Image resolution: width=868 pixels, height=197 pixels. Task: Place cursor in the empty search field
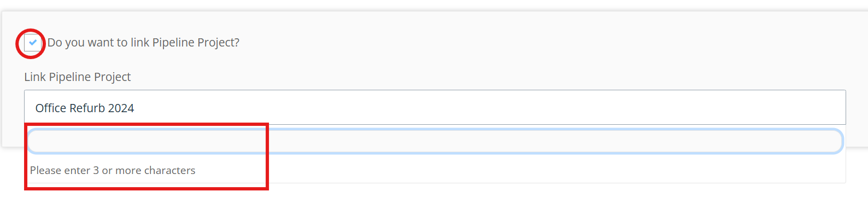click(435, 141)
